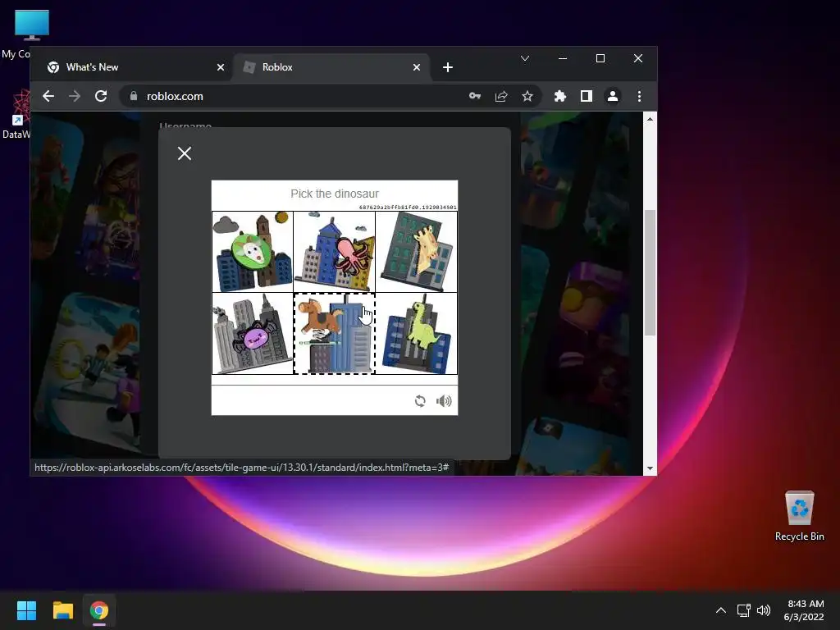Select the white goat tile

[253, 252]
